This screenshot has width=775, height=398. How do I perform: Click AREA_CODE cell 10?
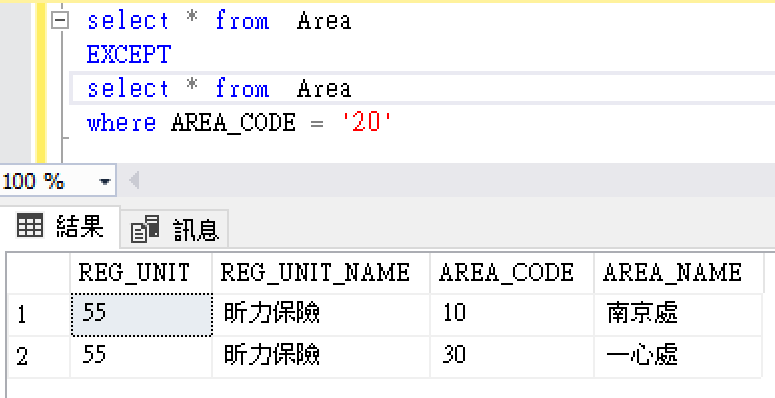click(x=512, y=315)
